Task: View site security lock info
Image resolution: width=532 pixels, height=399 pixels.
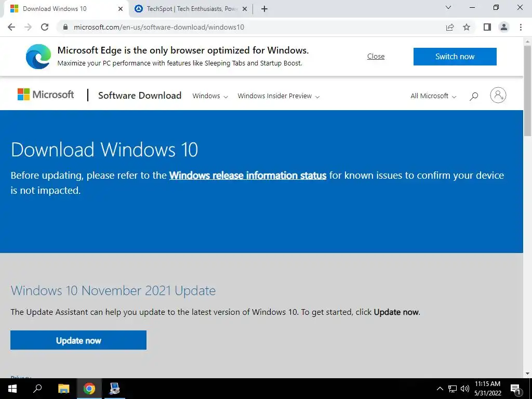Action: point(65,27)
